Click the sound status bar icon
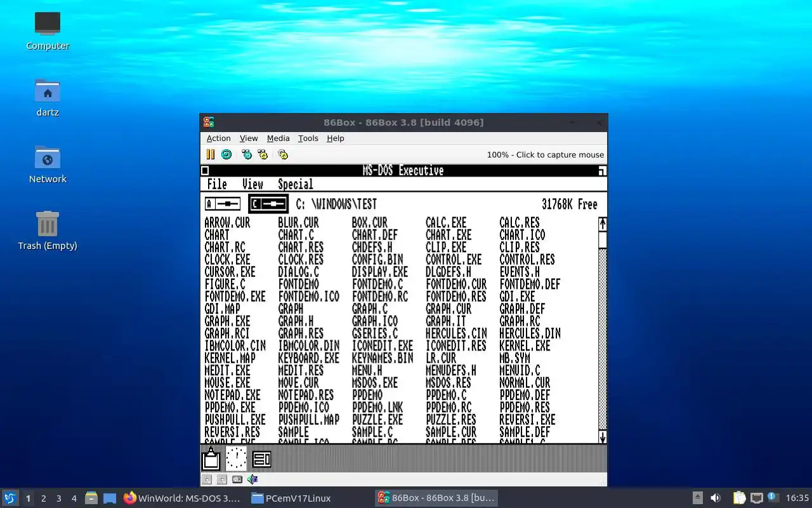Image resolution: width=812 pixels, height=508 pixels. (x=252, y=479)
